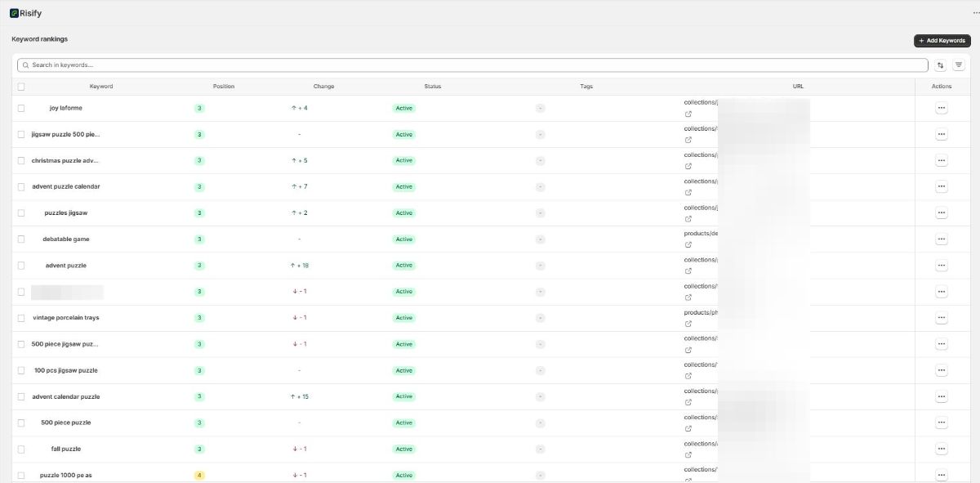Image resolution: width=980 pixels, height=483 pixels.
Task: Open the sort keywords icon
Action: 941,65
